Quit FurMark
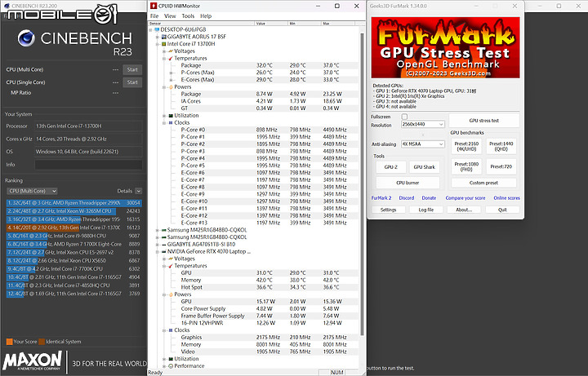The image size is (588, 376). pyautogui.click(x=502, y=210)
